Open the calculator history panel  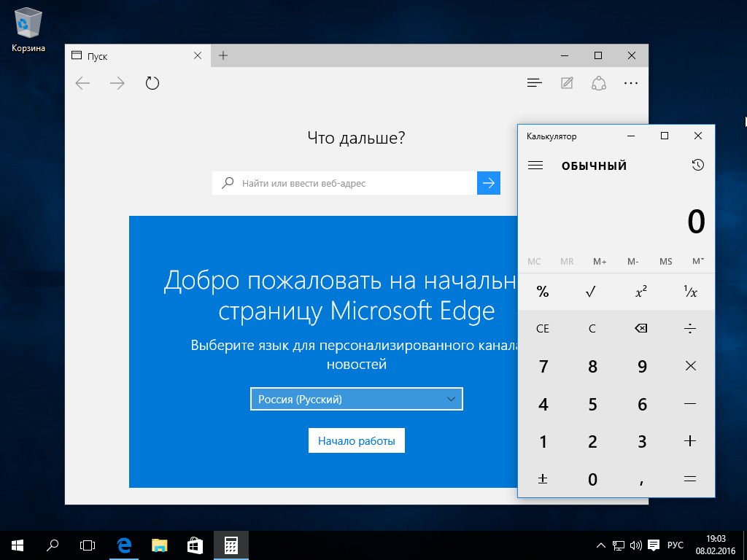pos(697,166)
